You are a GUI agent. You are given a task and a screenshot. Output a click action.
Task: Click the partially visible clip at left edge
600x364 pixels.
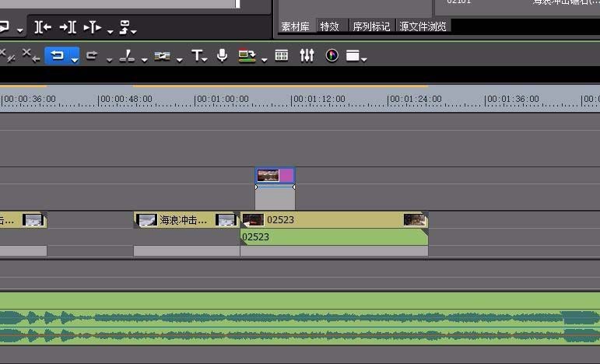23,220
